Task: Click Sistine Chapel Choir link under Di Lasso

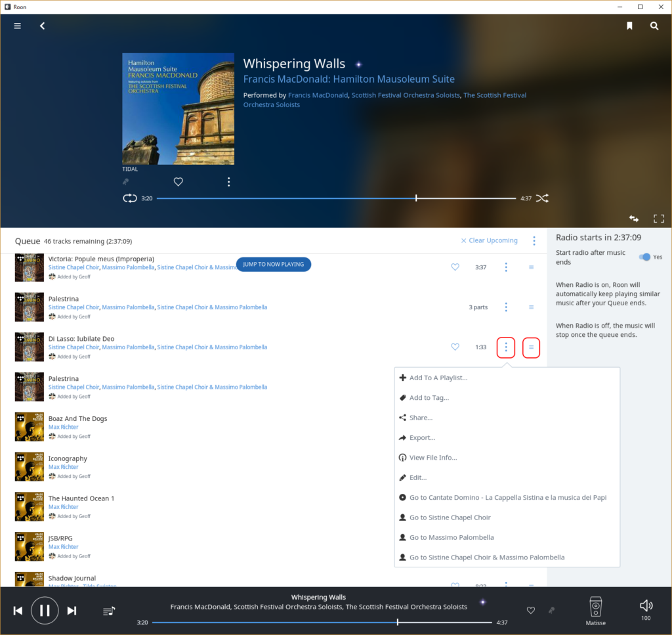Action: click(x=73, y=347)
